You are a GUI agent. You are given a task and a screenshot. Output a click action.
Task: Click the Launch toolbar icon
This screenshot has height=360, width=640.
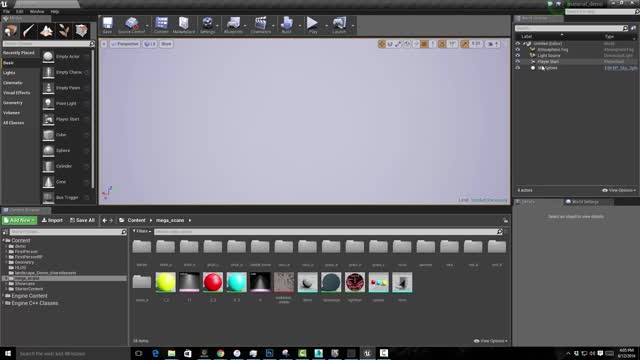point(339,25)
